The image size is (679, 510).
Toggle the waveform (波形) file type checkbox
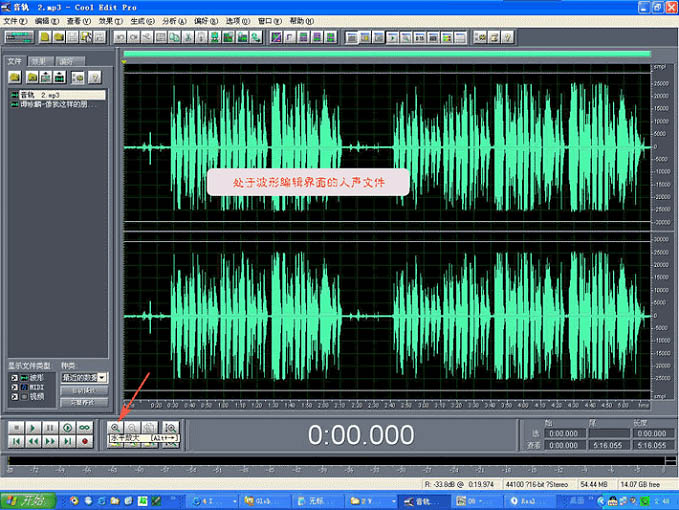[13, 378]
